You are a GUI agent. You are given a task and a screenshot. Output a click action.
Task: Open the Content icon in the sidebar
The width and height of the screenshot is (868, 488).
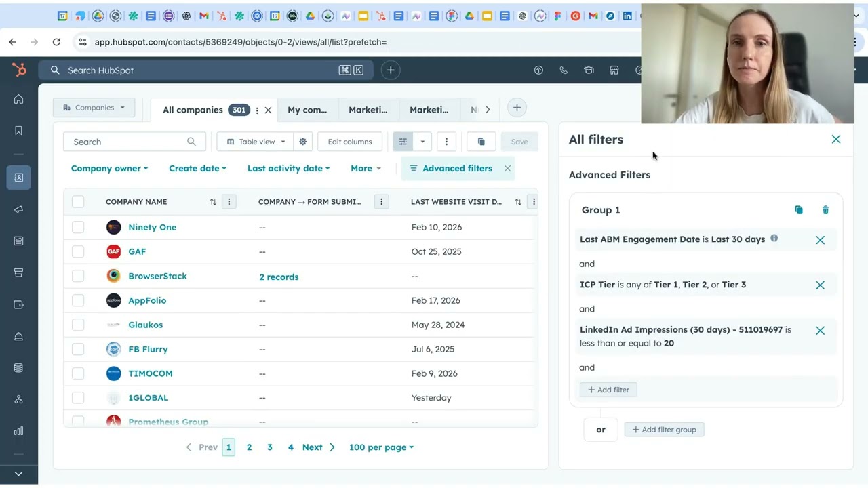[x=19, y=241]
